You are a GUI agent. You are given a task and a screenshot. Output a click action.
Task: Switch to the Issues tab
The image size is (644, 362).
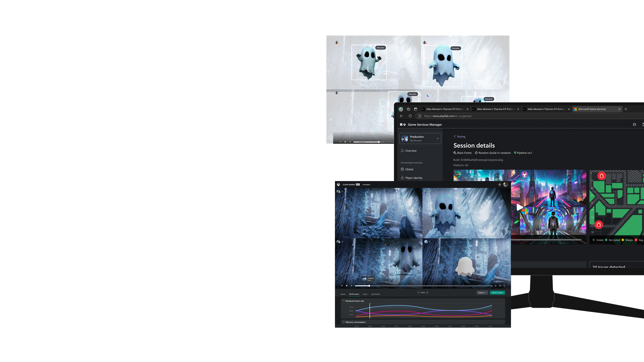[343, 294]
